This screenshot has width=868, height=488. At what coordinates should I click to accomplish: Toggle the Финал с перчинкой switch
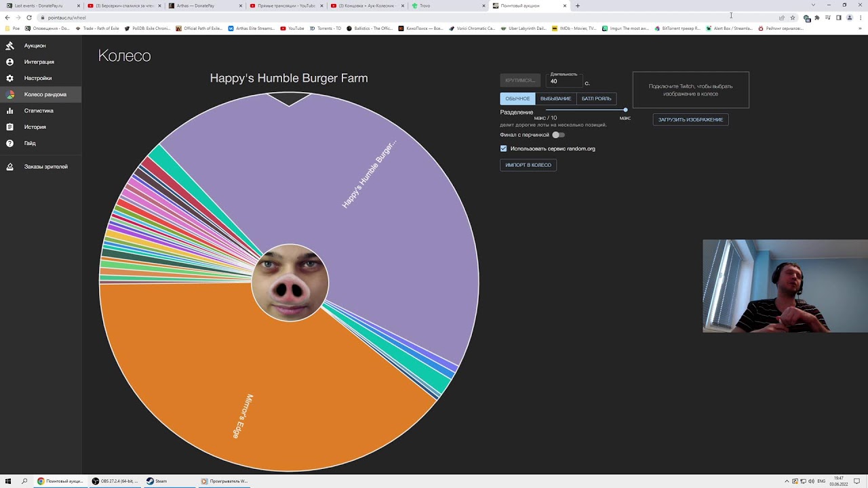[x=558, y=135]
